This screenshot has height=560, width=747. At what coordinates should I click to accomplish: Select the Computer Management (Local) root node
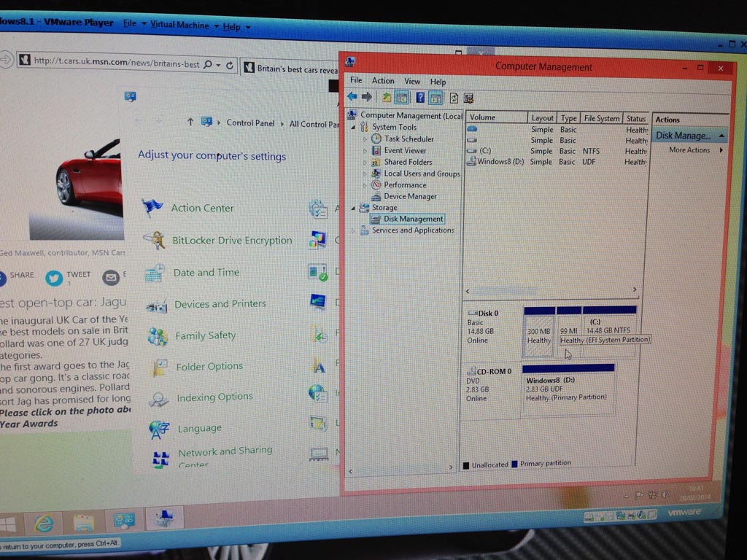411,115
